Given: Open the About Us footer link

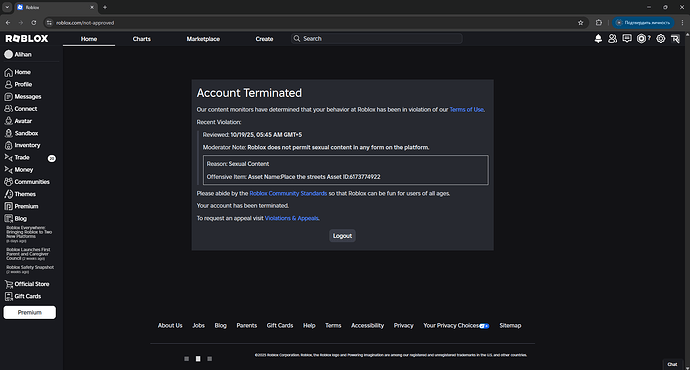Looking at the screenshot, I should click(170, 326).
